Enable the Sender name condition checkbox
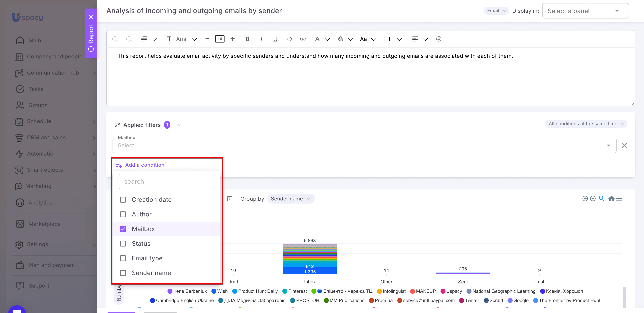 pos(123,273)
